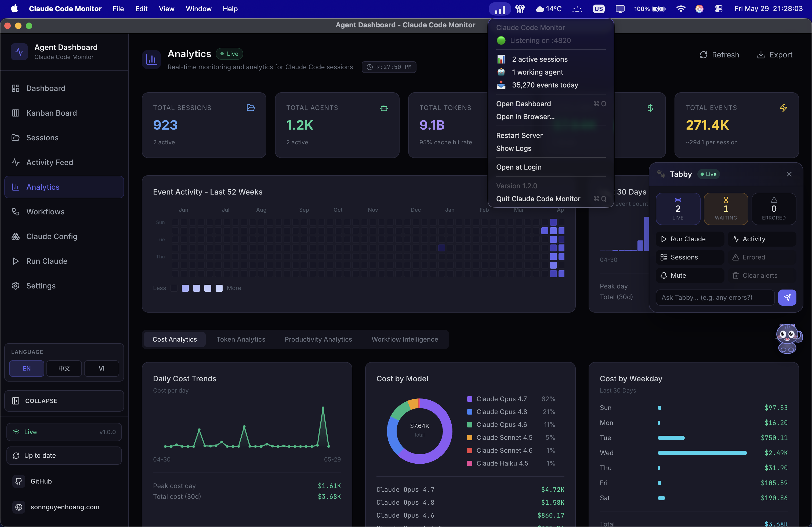Viewport: 812px width, 527px height.
Task: Go to Sessions in the sidebar
Action: pyautogui.click(x=64, y=137)
